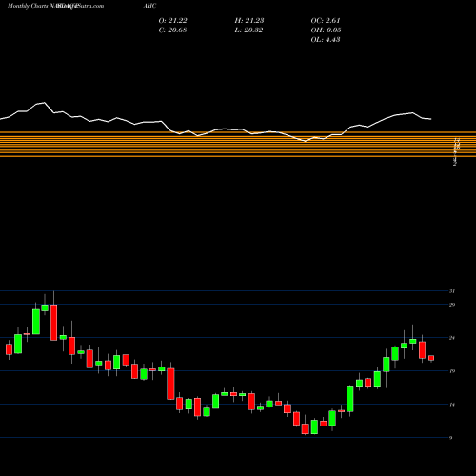
Task: Click the price axis label 9
Action: (451, 438)
